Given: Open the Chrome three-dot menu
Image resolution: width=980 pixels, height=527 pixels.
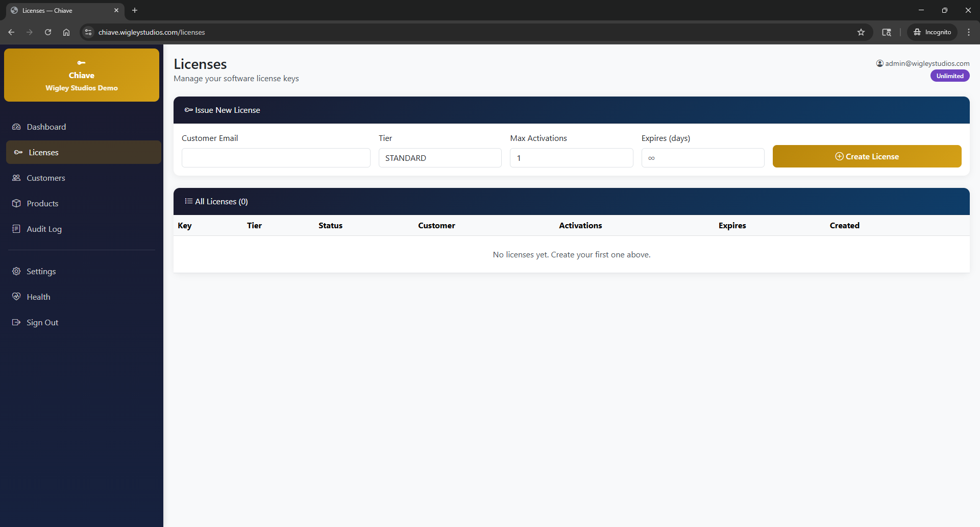Looking at the screenshot, I should [968, 32].
